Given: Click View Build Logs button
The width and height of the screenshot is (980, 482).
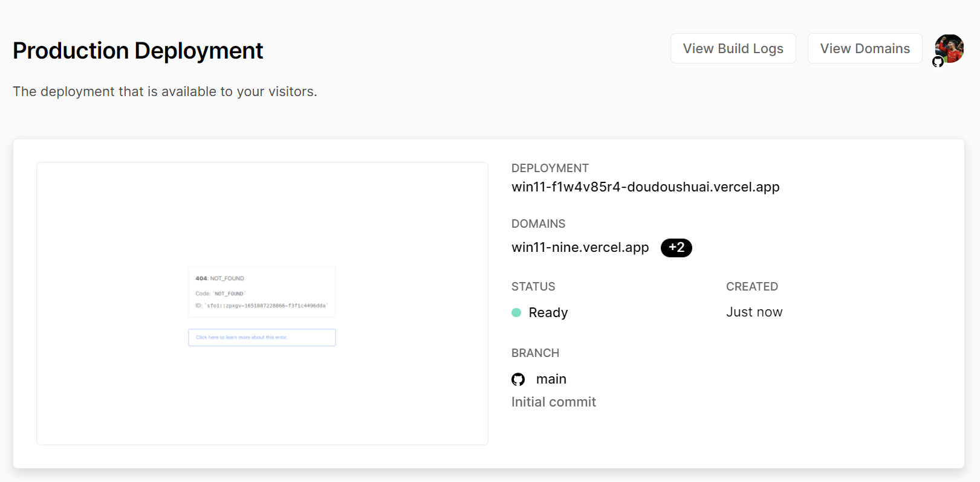Looking at the screenshot, I should click(x=733, y=48).
